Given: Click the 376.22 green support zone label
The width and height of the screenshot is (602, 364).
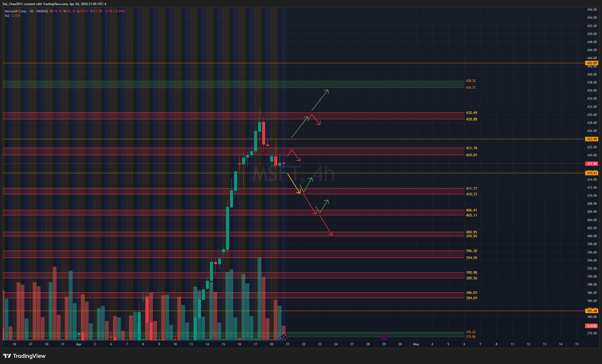Looking at the screenshot, I should (471, 332).
